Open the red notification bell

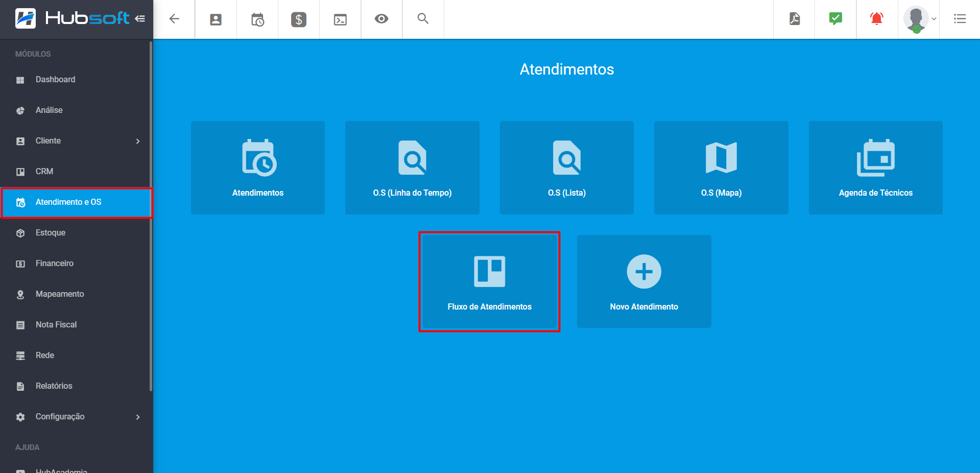coord(877,19)
